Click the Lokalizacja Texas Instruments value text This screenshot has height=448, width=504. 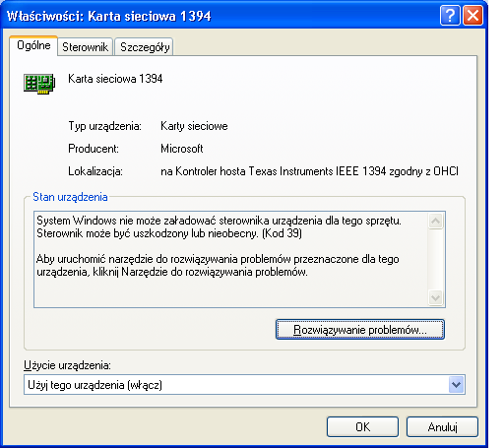click(x=309, y=171)
